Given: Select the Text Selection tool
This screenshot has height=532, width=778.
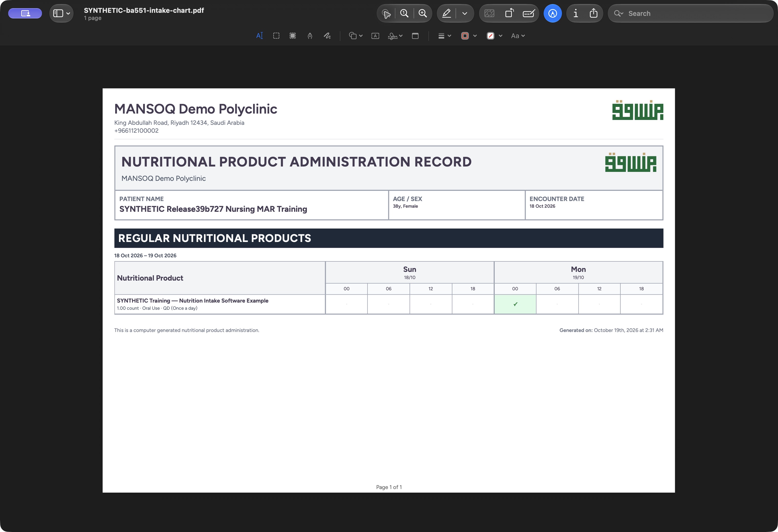Looking at the screenshot, I should coord(260,36).
